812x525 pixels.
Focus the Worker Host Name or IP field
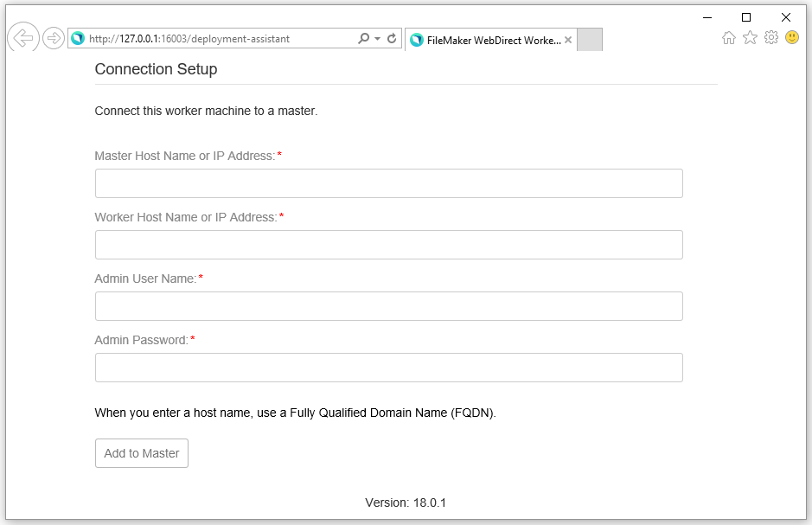[388, 245]
